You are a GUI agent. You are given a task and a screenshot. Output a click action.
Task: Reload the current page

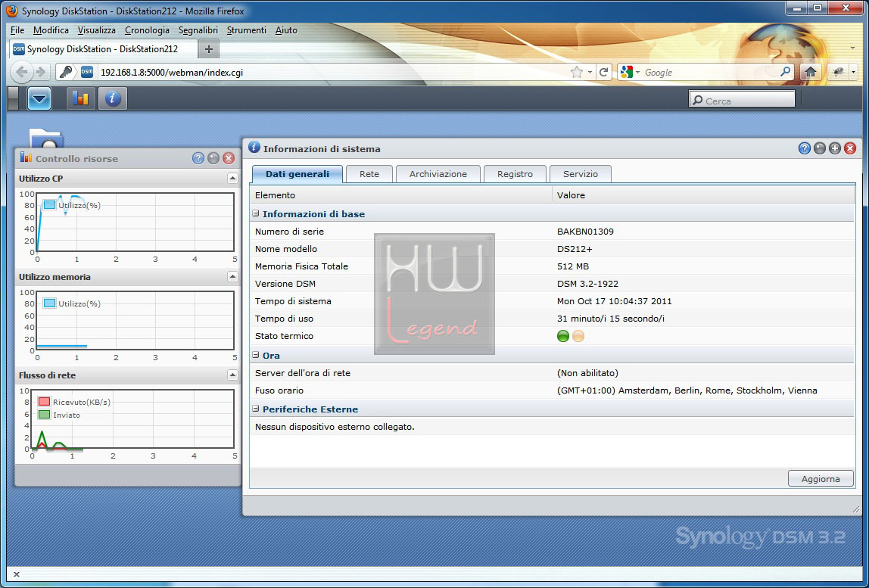(604, 72)
